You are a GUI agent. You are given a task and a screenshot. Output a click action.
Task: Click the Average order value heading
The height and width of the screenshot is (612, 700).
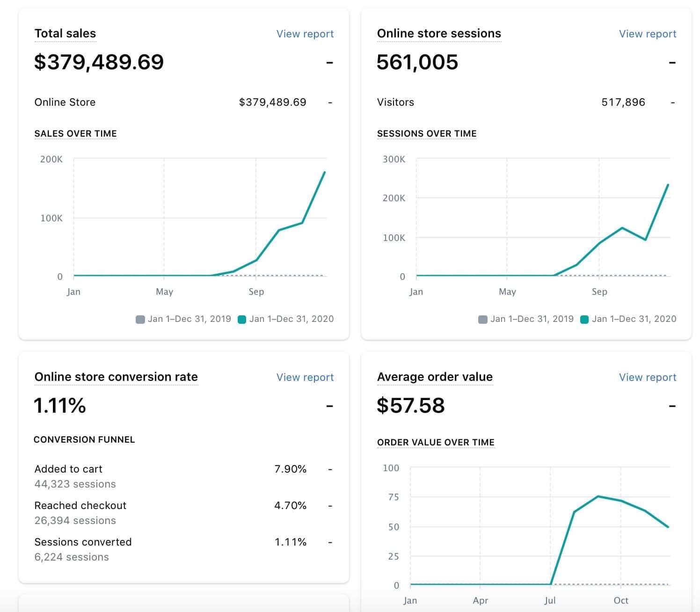pos(435,377)
